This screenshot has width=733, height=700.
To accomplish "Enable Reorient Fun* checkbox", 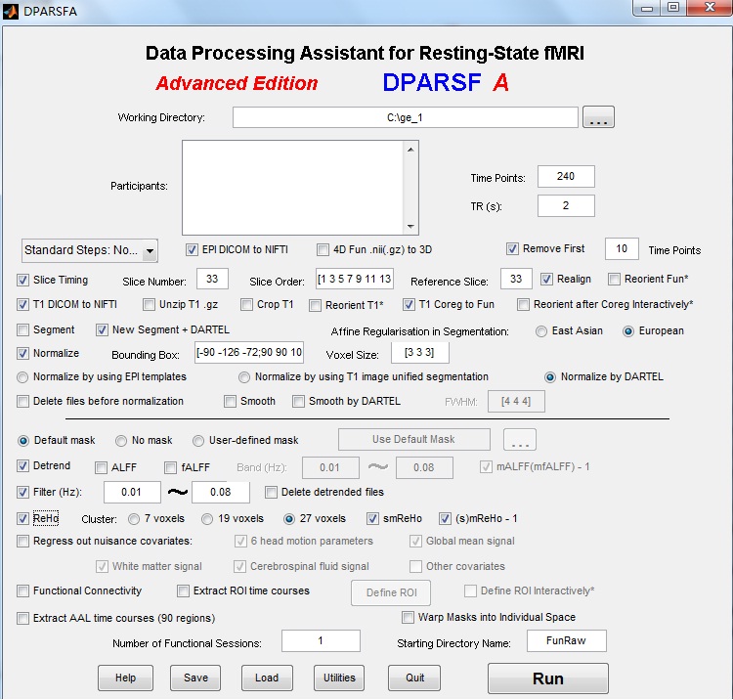I will point(614,280).
